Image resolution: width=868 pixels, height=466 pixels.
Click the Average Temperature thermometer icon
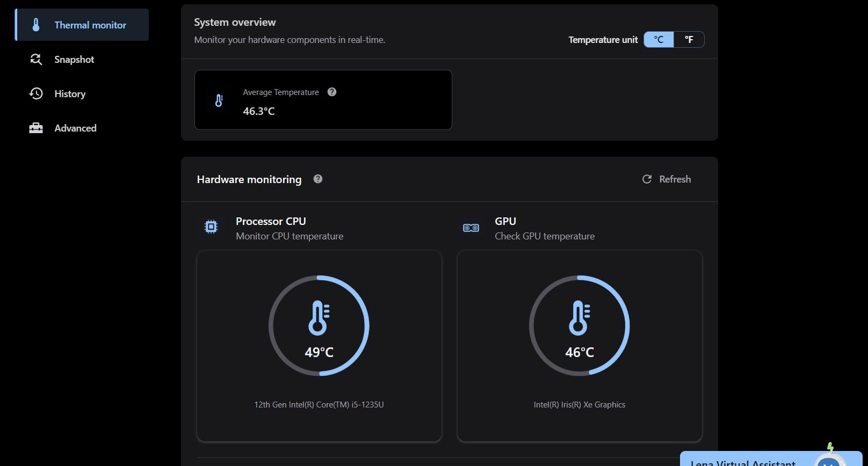click(x=219, y=100)
